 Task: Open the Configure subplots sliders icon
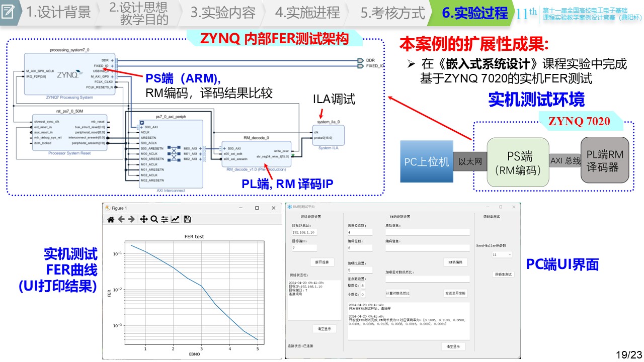[165, 219]
